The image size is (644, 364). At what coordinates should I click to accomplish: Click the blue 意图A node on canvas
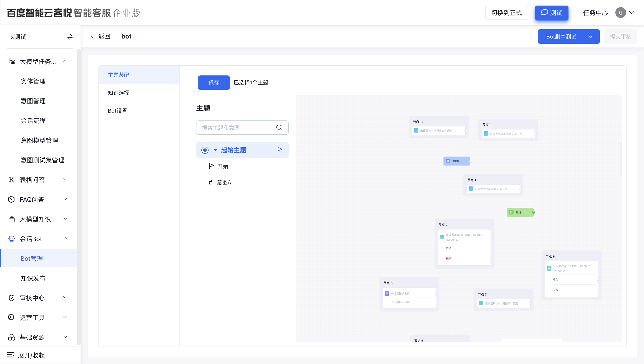click(457, 161)
